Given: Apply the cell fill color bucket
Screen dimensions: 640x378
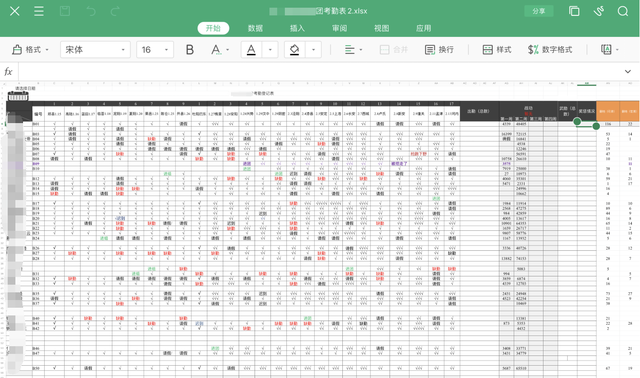Looking at the screenshot, I should click(x=294, y=50).
